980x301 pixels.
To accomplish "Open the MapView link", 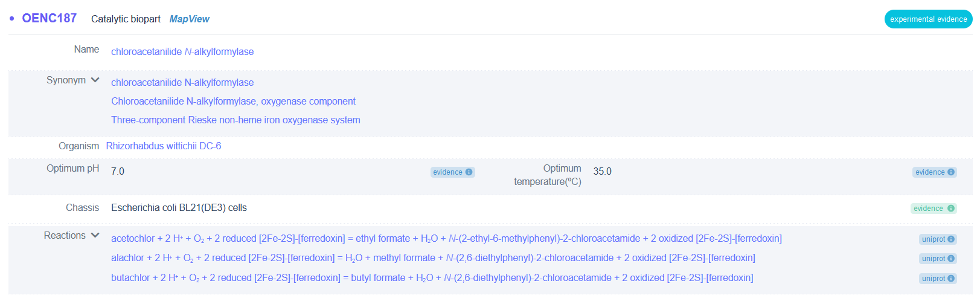I will point(189,19).
